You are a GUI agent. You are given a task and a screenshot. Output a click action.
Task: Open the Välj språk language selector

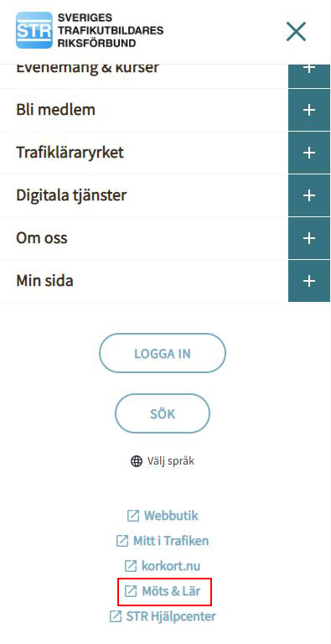tap(163, 461)
